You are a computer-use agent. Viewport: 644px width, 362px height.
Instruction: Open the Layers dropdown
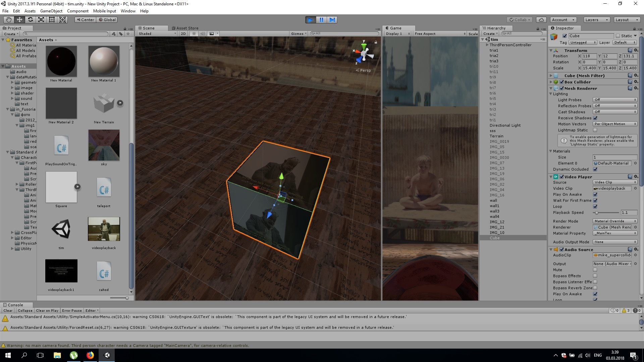[596, 20]
